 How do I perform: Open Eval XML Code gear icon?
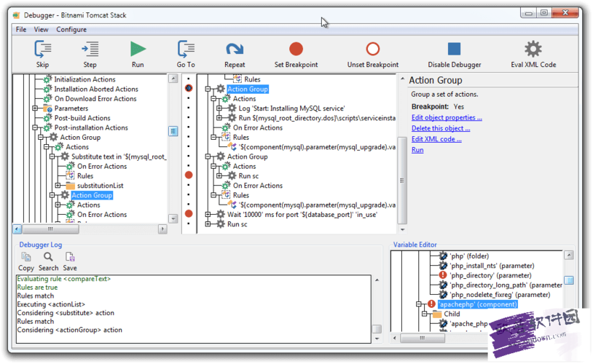click(533, 49)
